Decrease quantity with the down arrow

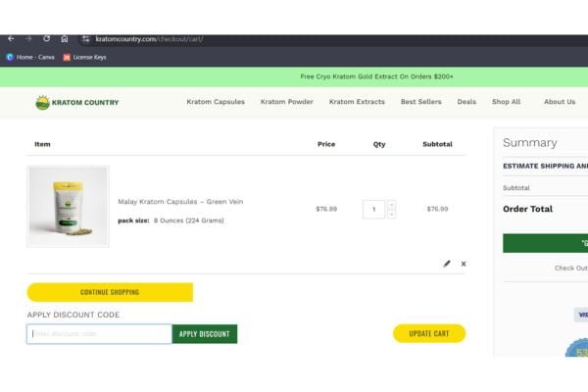(x=391, y=215)
